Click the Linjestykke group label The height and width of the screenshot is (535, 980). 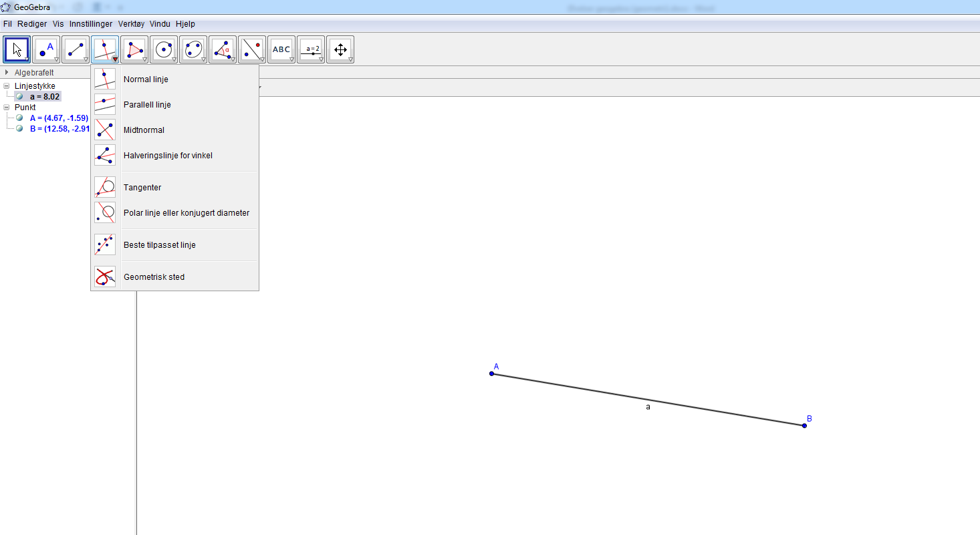pos(35,85)
